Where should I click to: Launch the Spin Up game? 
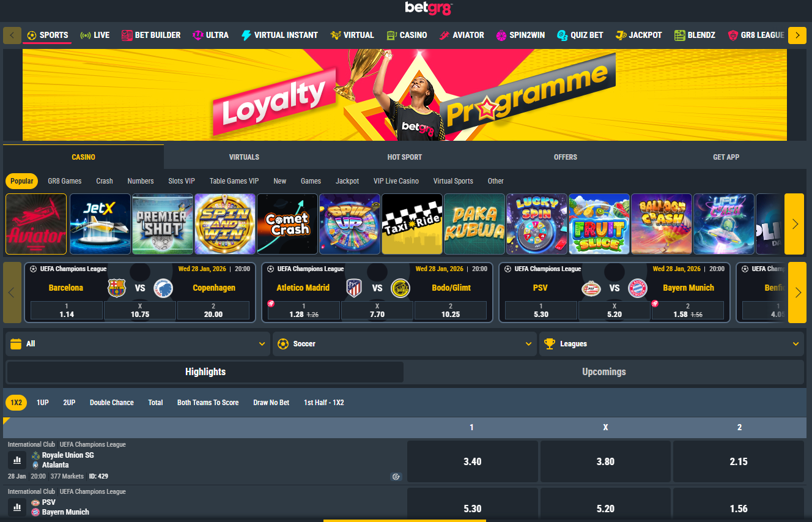[350, 224]
